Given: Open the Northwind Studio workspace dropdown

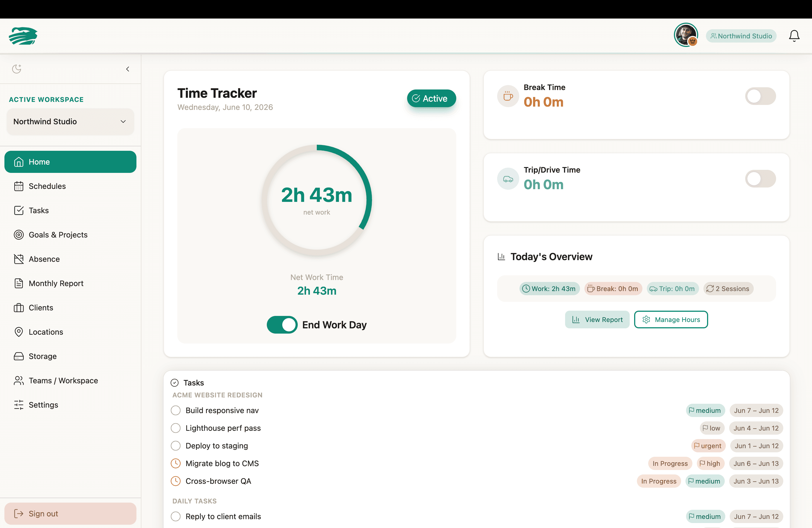Looking at the screenshot, I should 70,122.
